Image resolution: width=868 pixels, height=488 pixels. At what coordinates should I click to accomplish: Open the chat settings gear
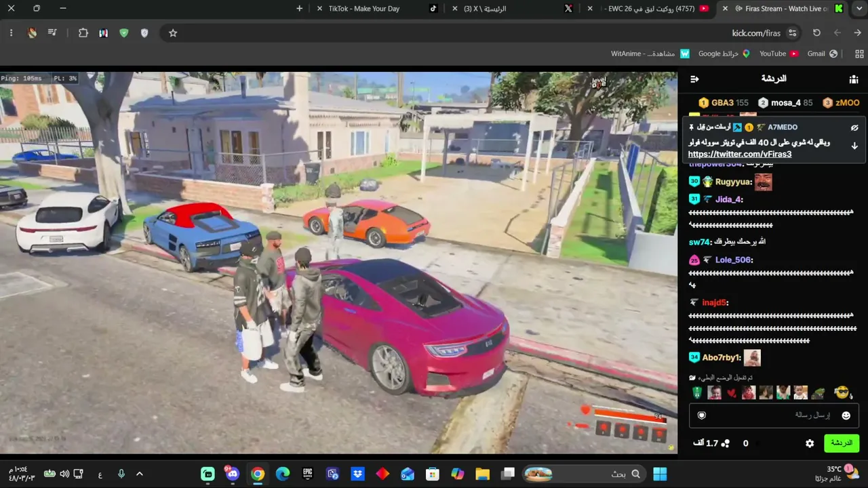[x=810, y=443]
